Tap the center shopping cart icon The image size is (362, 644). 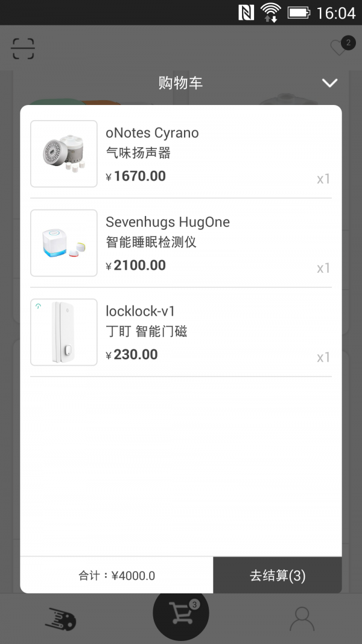(181, 613)
